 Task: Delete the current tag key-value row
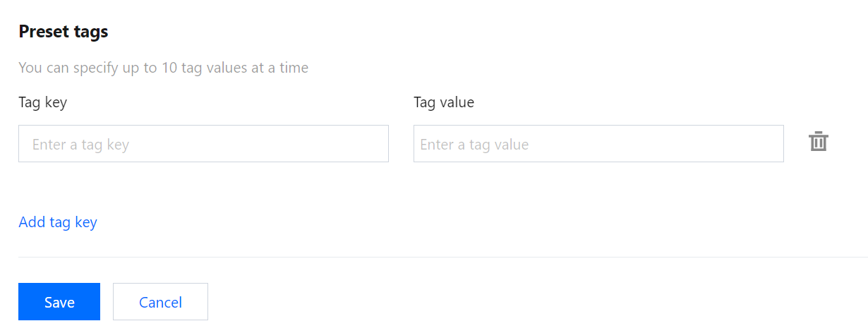pos(818,142)
